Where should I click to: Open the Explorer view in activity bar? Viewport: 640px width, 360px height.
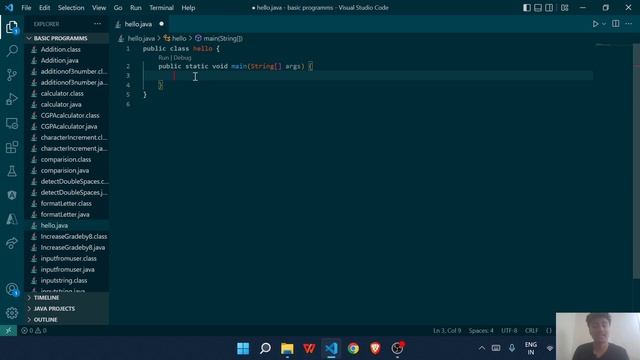(x=12, y=27)
